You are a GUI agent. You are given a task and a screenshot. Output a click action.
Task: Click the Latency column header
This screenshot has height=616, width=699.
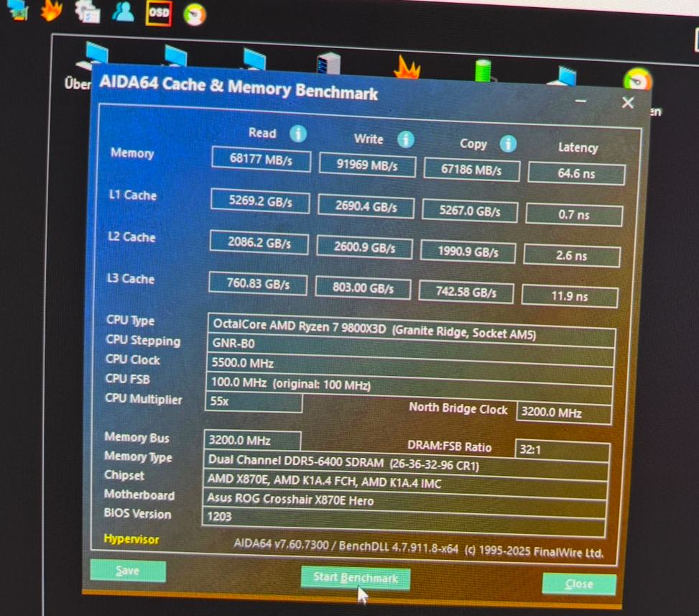[578, 147]
